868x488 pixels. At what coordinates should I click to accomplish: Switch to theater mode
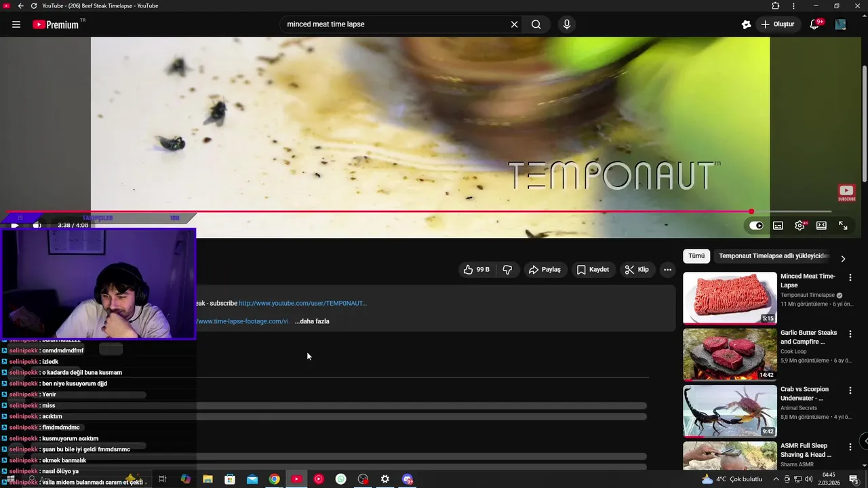[x=821, y=226]
